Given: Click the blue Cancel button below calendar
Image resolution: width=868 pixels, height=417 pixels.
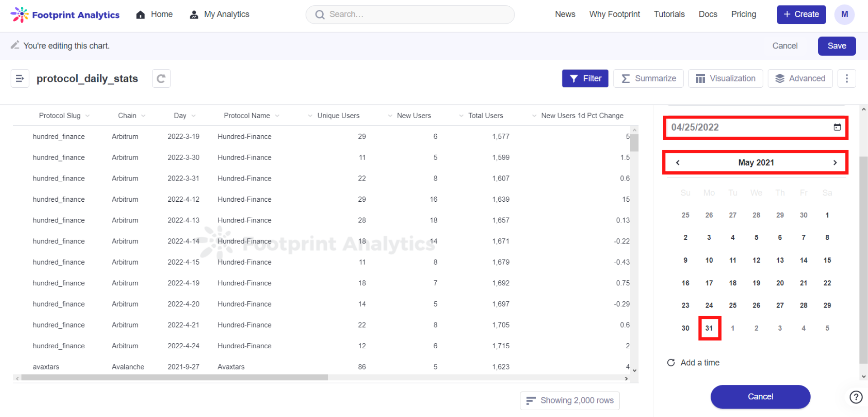Looking at the screenshot, I should 760,397.
